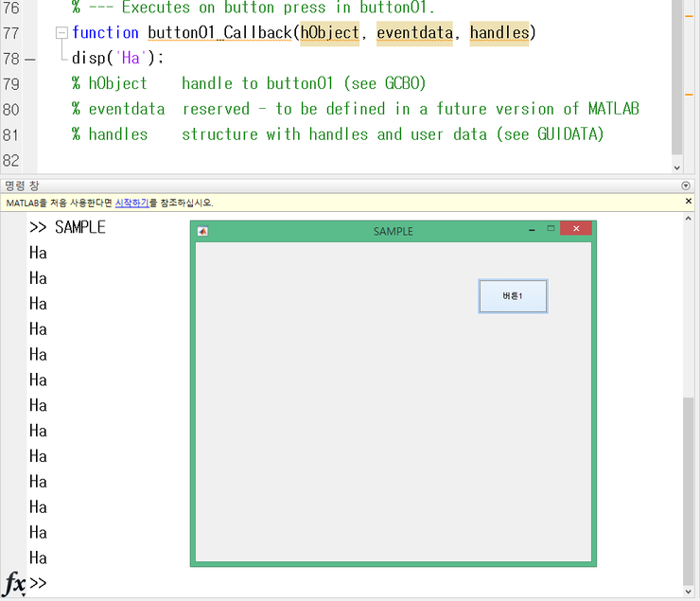The width and height of the screenshot is (700, 601).
Task: Click the disp('Ha'); code line
Action: 118,59
